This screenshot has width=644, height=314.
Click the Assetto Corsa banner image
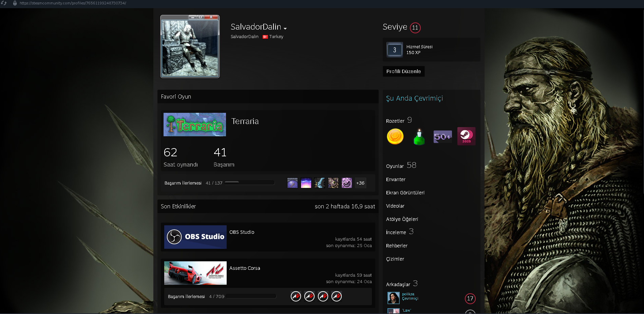click(x=195, y=273)
